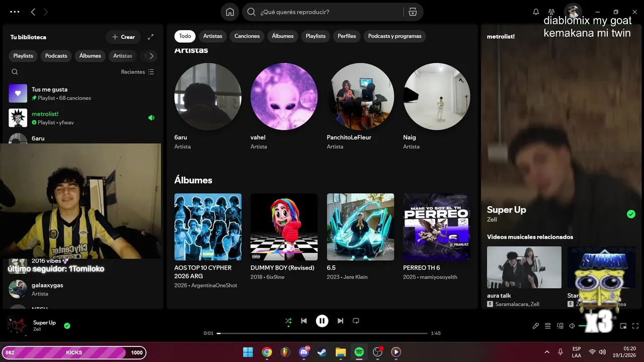The width and height of the screenshot is (644, 362).
Task: Show more library filter chips arrow
Action: (151, 56)
